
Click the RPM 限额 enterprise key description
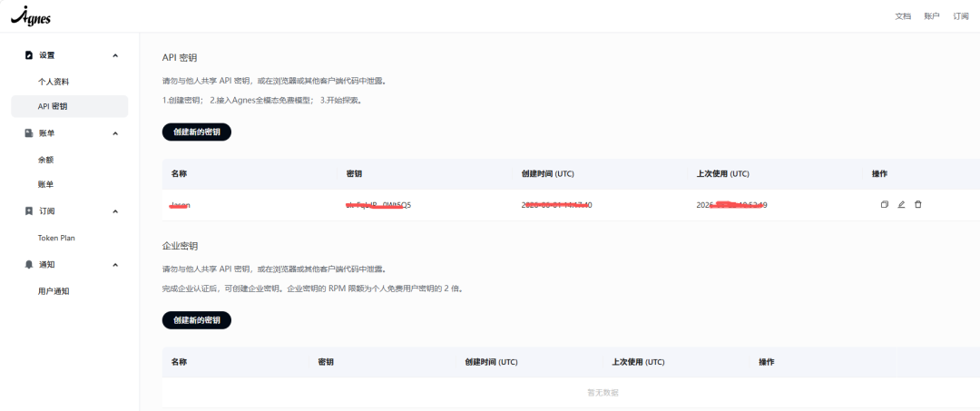(x=312, y=289)
